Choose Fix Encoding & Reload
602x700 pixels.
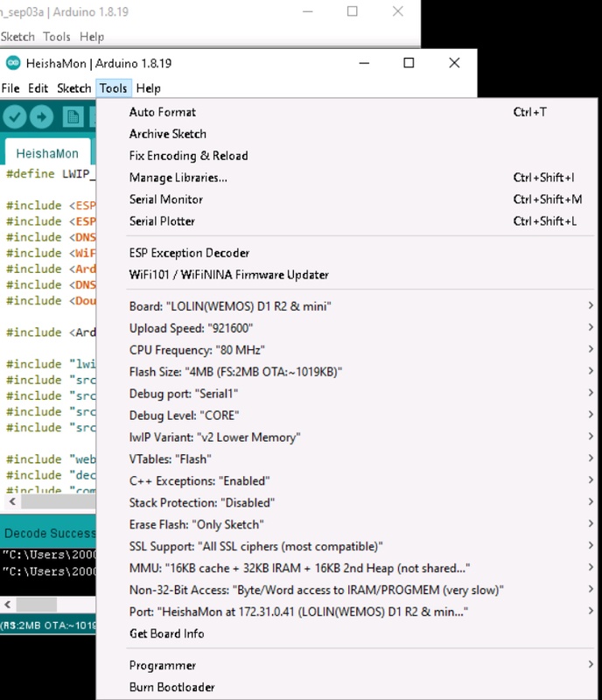[347, 156]
